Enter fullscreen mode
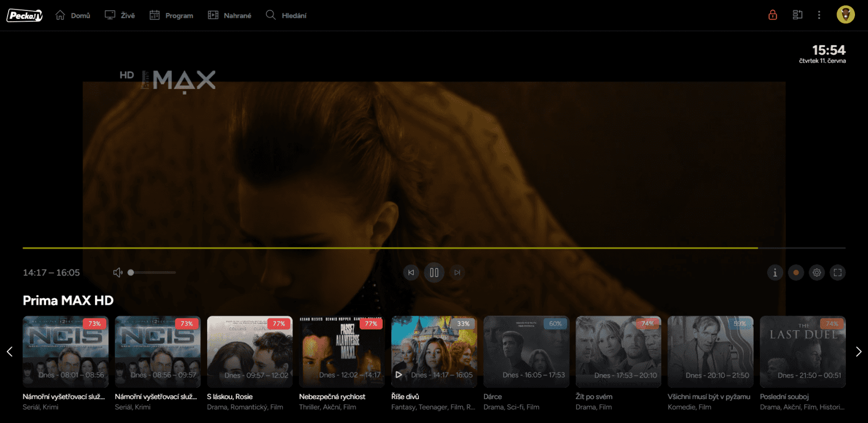Image resolution: width=868 pixels, height=423 pixels. coord(838,272)
